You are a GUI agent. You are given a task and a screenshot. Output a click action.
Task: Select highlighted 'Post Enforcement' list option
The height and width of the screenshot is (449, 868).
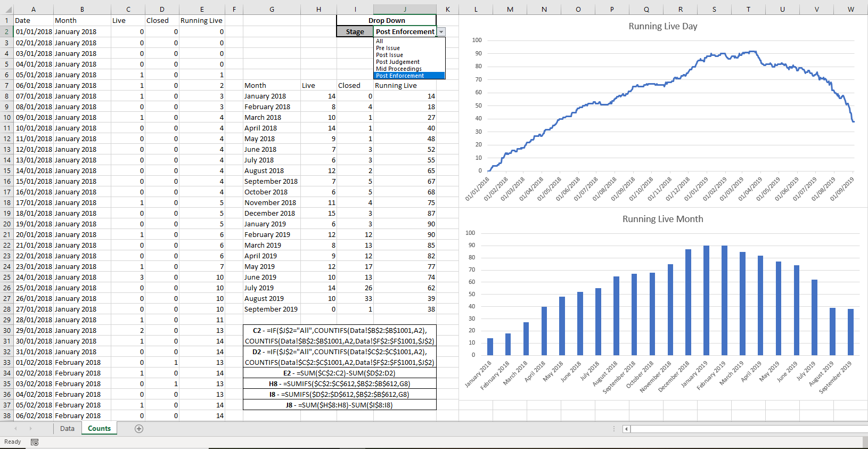click(x=409, y=76)
